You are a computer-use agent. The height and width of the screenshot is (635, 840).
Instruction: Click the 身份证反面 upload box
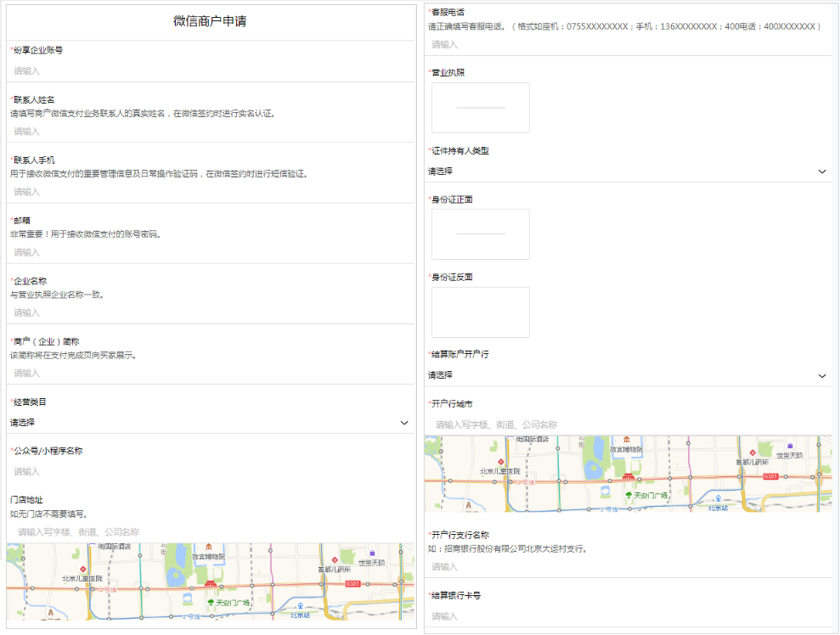point(481,312)
